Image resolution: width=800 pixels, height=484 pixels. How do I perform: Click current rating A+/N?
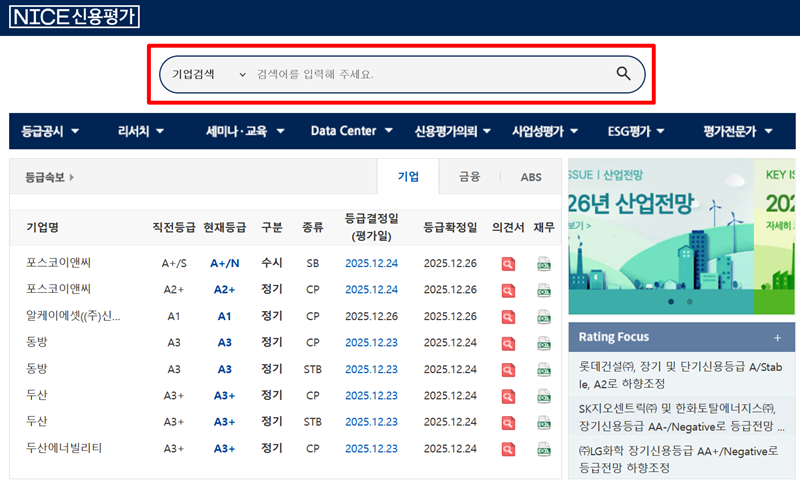[x=224, y=263]
